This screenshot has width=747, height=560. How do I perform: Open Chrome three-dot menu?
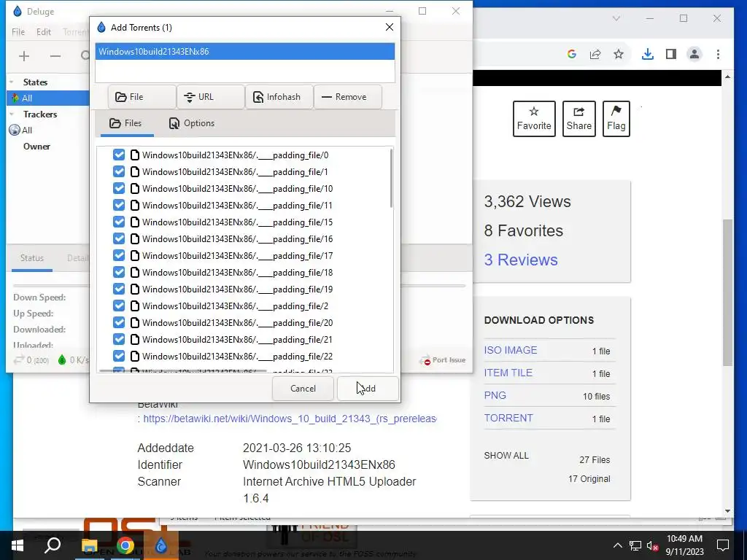(718, 54)
